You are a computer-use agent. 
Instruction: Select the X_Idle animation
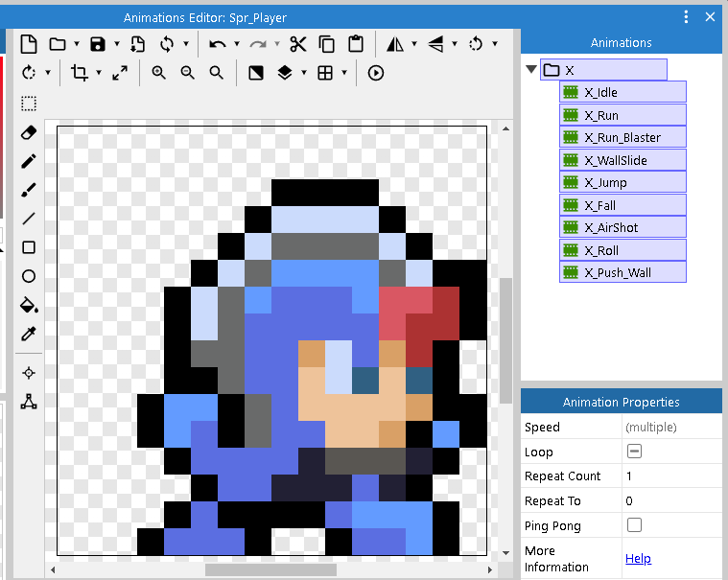pos(622,92)
